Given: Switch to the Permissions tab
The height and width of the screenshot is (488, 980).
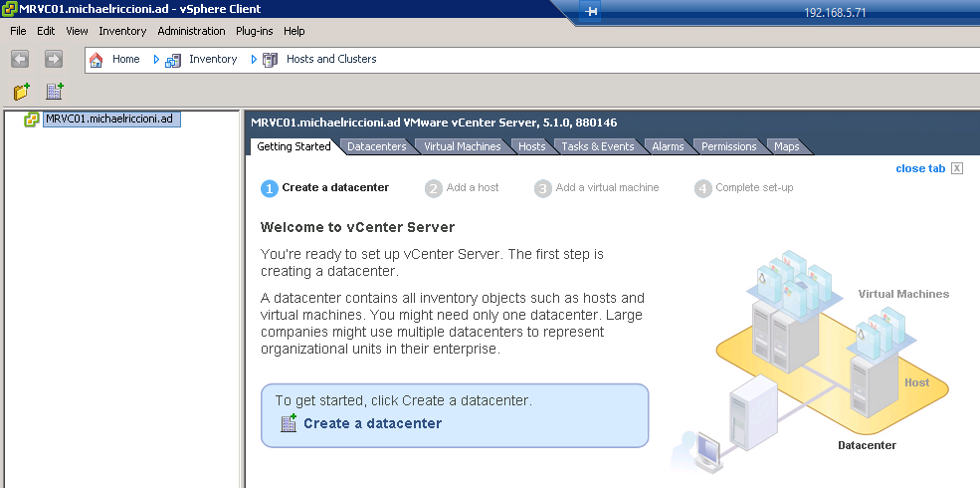Looking at the screenshot, I should pyautogui.click(x=728, y=146).
